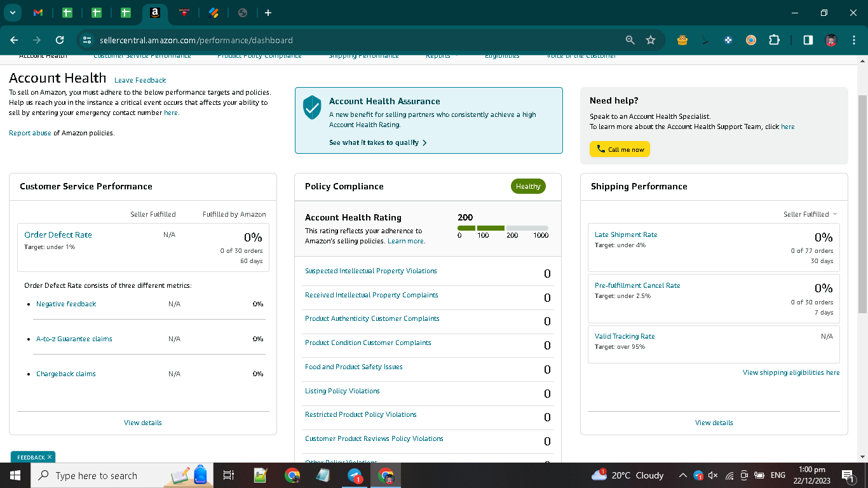Click the page vertical scrollbar

[862, 203]
